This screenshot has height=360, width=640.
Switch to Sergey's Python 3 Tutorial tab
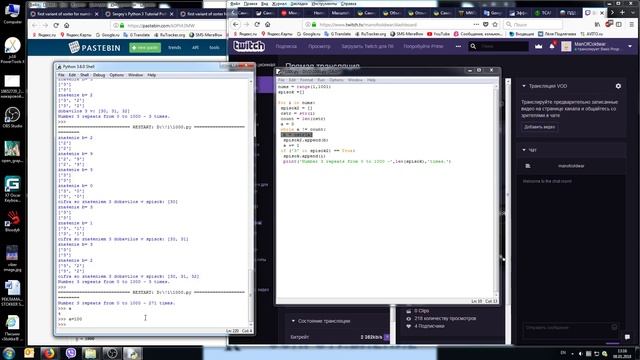(x=139, y=13)
